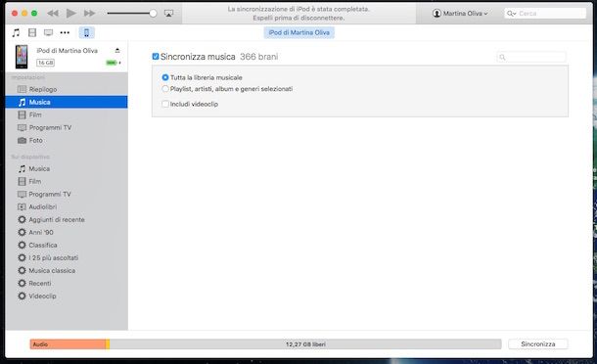
Task: Click the play button
Action: (x=70, y=14)
